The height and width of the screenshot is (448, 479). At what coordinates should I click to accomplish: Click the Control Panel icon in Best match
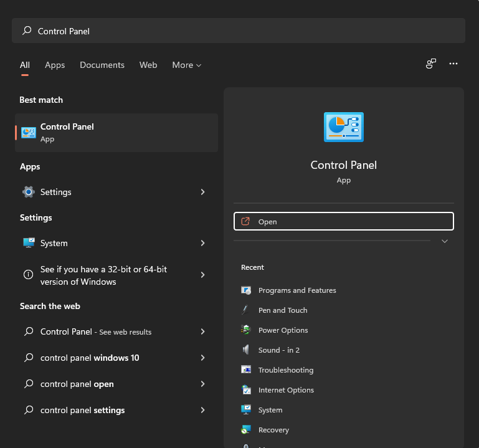coord(29,133)
